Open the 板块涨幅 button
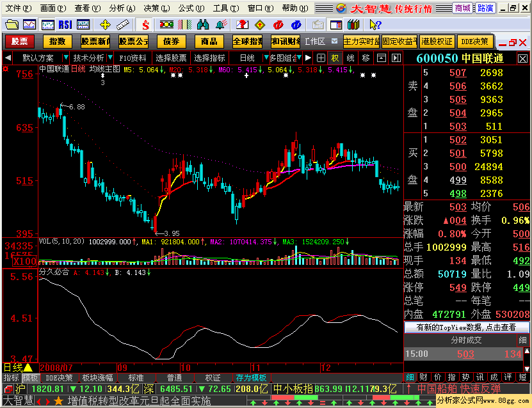Image resolution: width=532 pixels, height=408 pixels. 98,378
